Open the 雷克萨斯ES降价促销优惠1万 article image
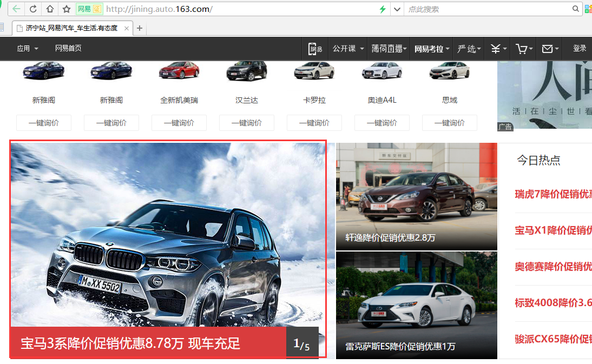Screen dimensions: 592x364 tap(417, 305)
